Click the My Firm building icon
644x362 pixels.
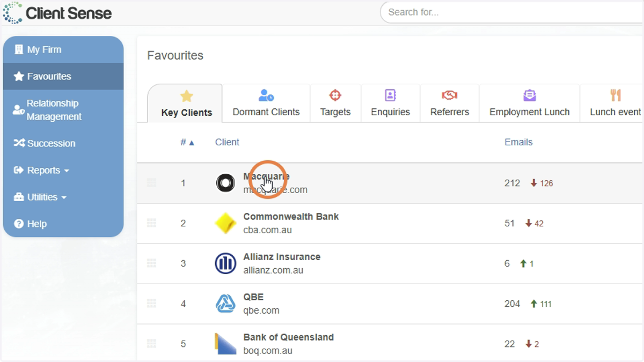click(19, 49)
